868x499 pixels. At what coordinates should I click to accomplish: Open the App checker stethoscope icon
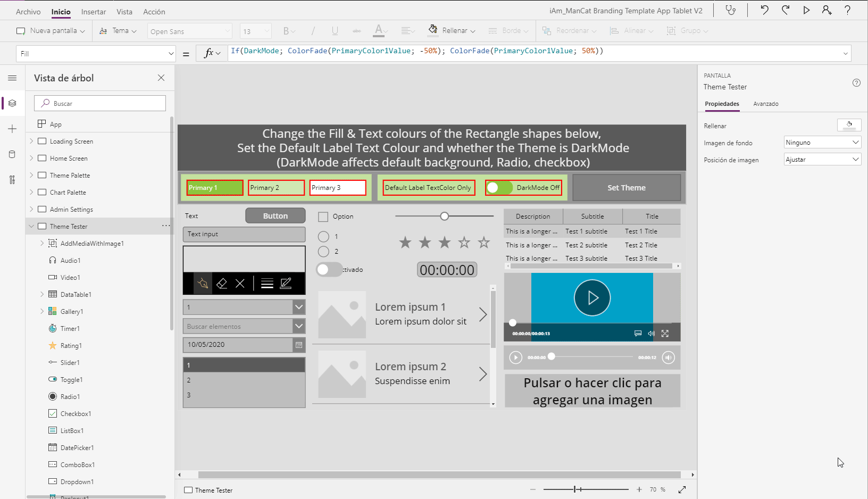(x=731, y=10)
